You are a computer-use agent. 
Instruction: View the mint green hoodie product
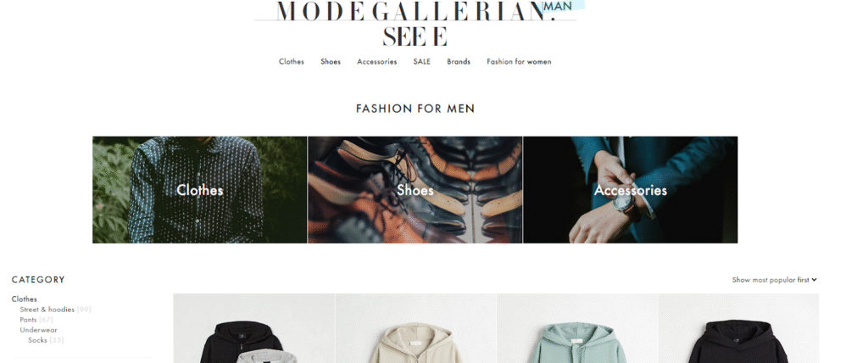(577, 328)
